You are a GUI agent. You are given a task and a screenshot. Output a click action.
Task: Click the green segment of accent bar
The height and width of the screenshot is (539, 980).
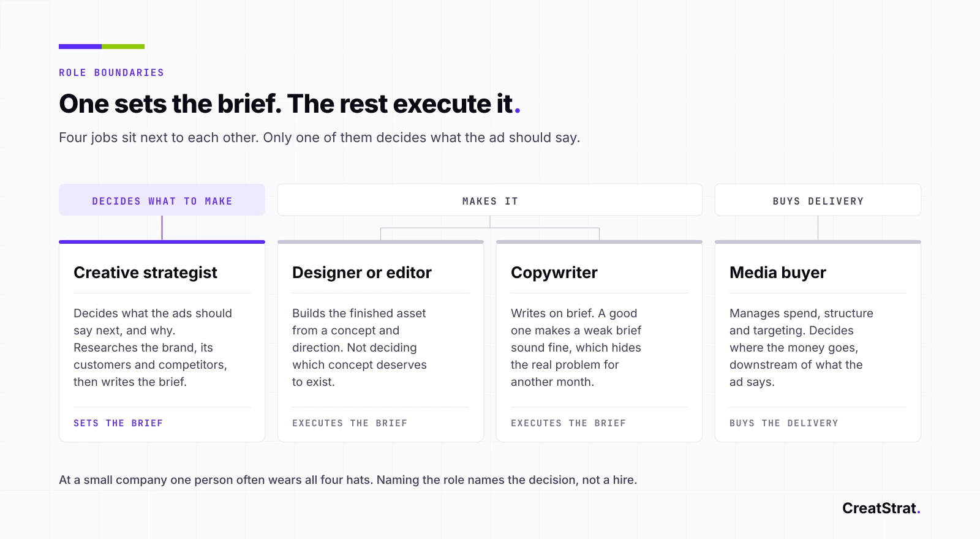pyautogui.click(x=123, y=47)
